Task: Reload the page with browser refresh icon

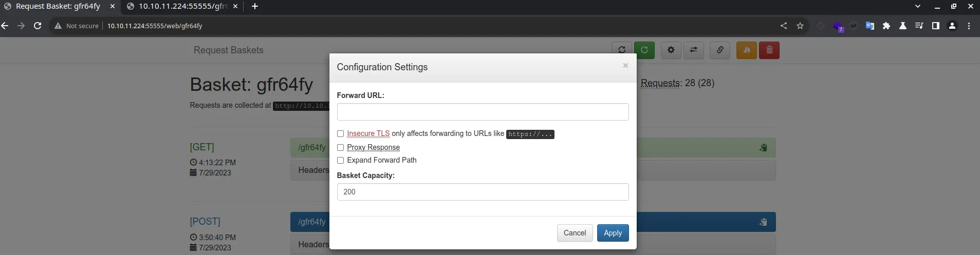Action: [38, 26]
